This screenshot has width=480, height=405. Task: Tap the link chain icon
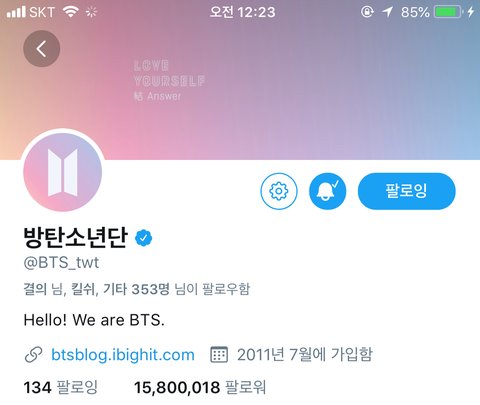(x=34, y=355)
